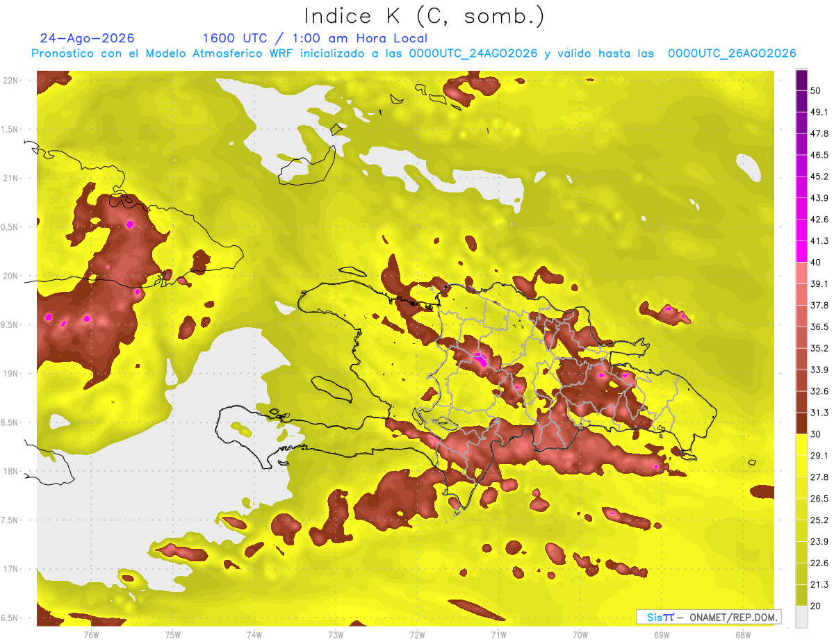Image resolution: width=834 pixels, height=644 pixels.
Task: Select the salmon swatch between 39.1 and 40
Action: [x=801, y=273]
